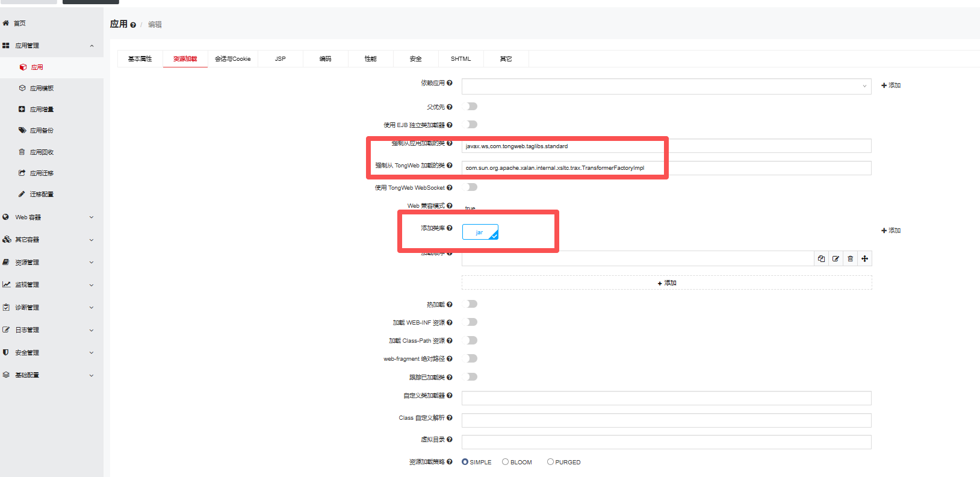Select the PURGED radio option

pos(550,462)
